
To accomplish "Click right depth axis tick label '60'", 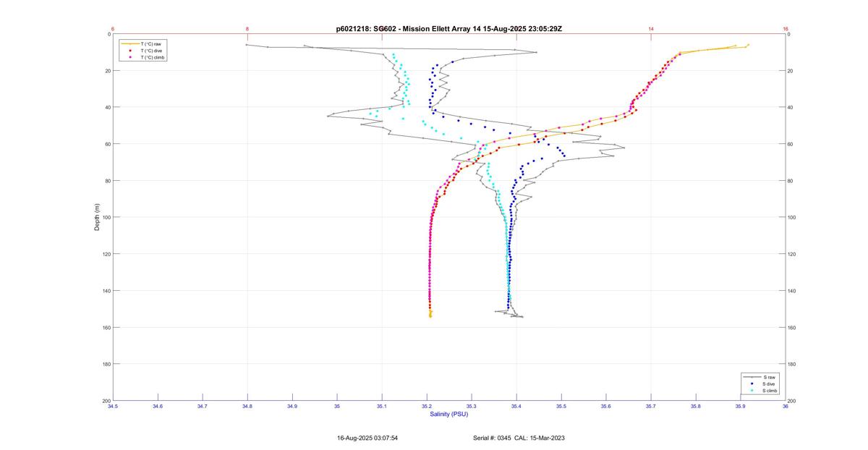I will click(791, 145).
